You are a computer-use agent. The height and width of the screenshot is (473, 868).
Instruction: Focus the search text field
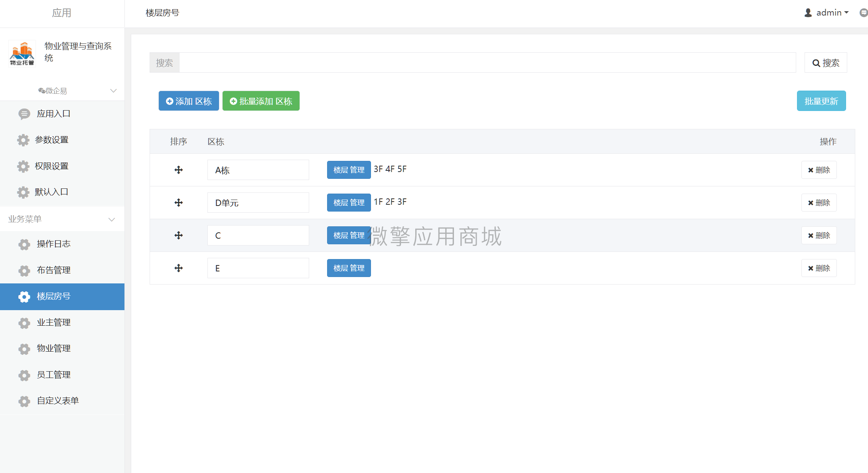pos(487,63)
